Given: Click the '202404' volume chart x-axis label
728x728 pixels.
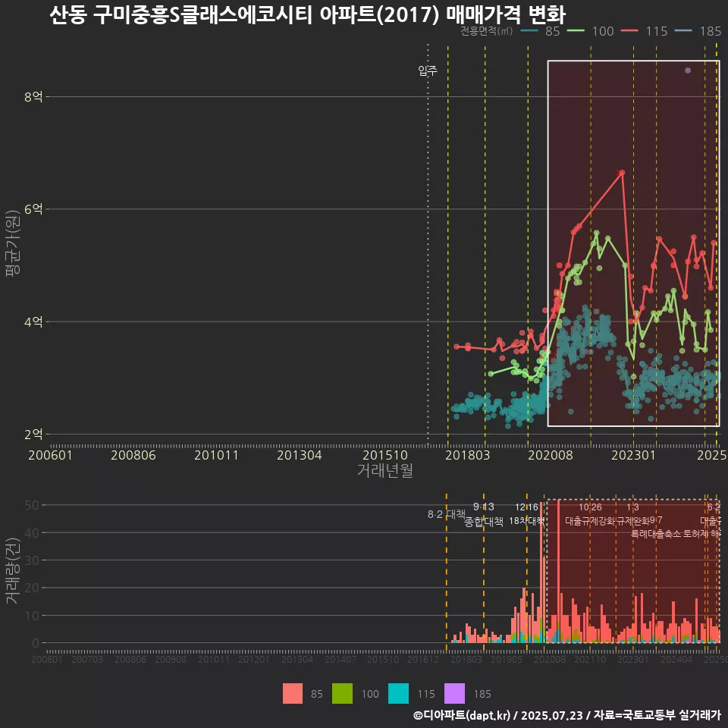Looking at the screenshot, I should 676,659.
